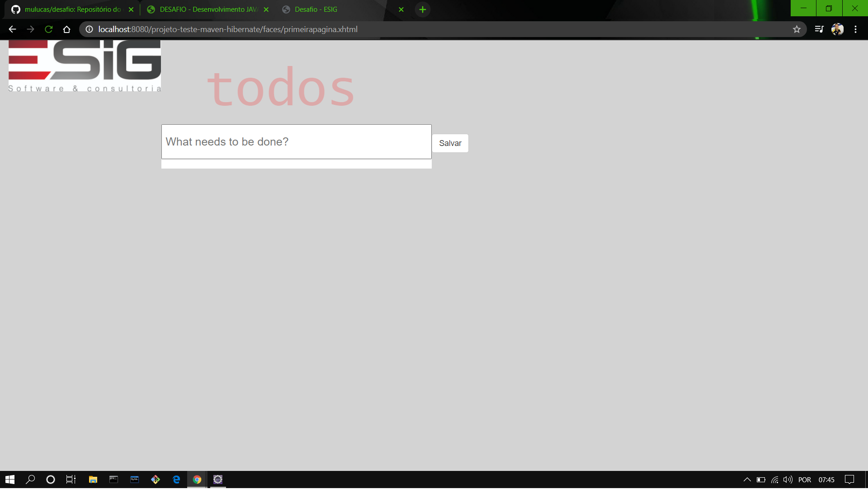Open the Command Prompt from the taskbar
Viewport: 868px width, 489px height.
click(x=113, y=480)
